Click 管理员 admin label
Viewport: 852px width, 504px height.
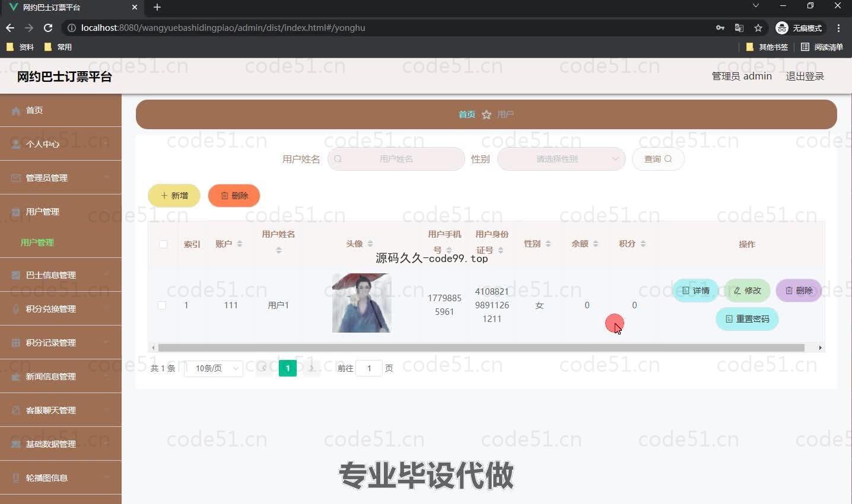742,76
